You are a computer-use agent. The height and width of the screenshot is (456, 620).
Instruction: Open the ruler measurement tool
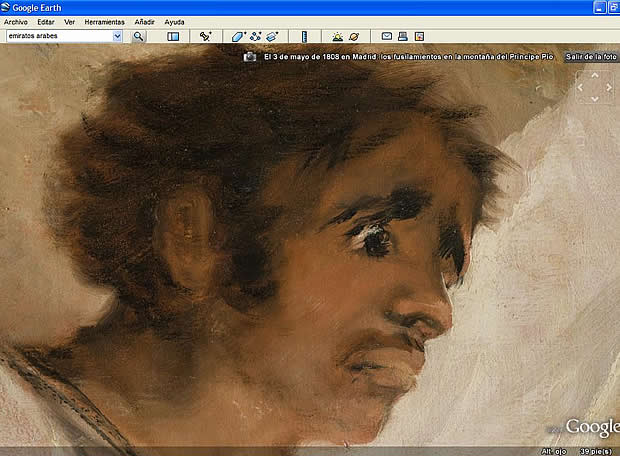304,36
